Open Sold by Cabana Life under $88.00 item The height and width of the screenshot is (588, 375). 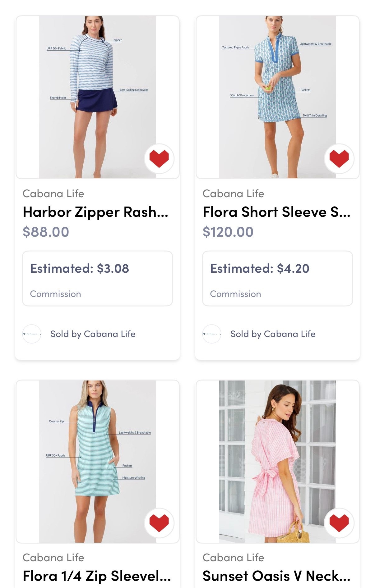point(93,334)
